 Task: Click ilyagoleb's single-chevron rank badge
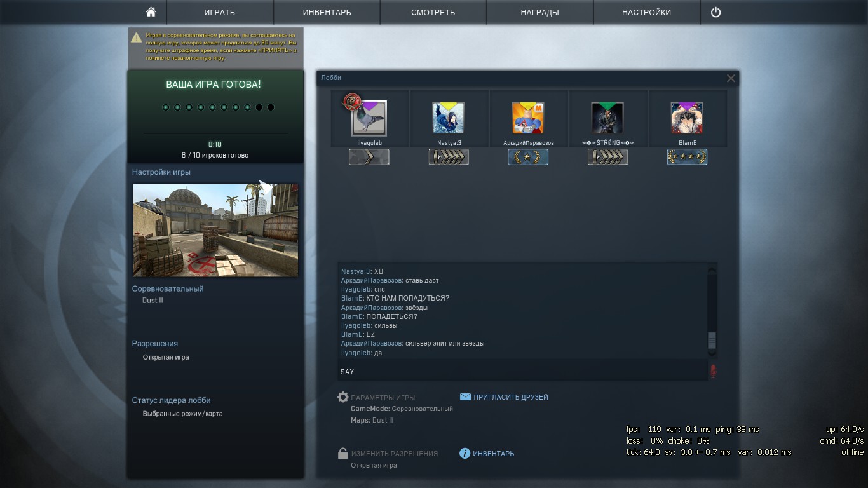coord(369,157)
